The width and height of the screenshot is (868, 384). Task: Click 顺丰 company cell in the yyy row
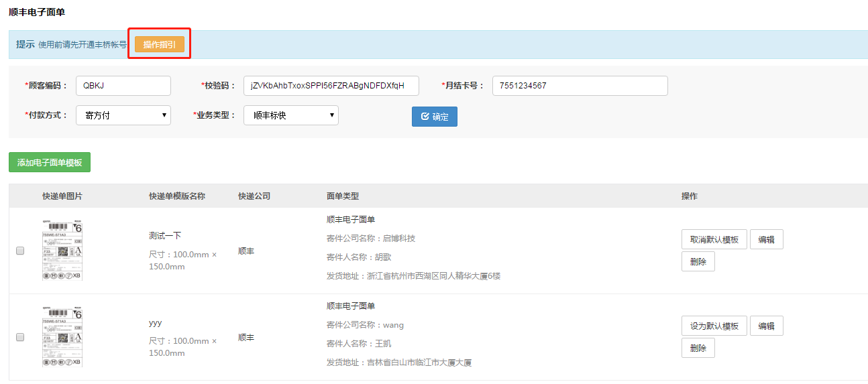(246, 338)
